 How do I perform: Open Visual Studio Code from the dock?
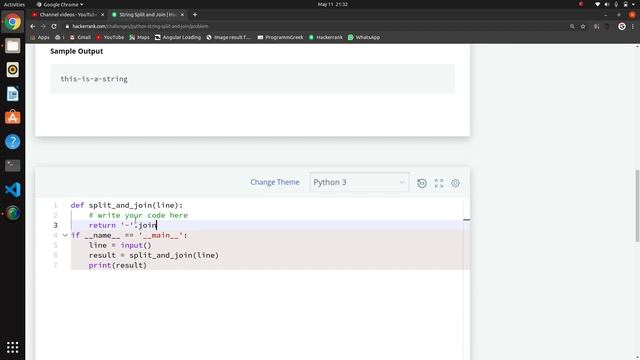13,189
